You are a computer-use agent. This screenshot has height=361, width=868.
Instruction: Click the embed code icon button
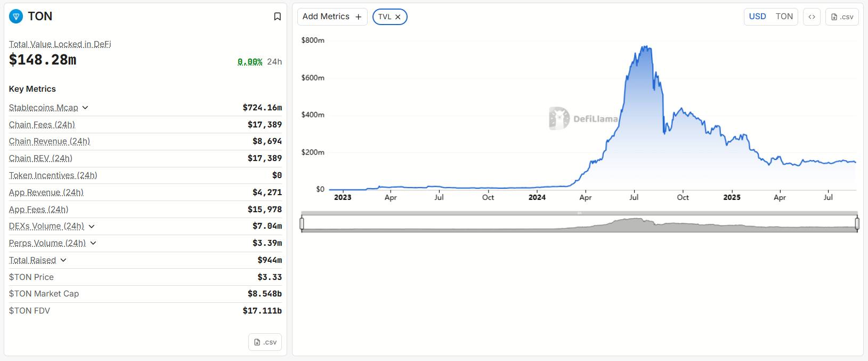click(812, 17)
